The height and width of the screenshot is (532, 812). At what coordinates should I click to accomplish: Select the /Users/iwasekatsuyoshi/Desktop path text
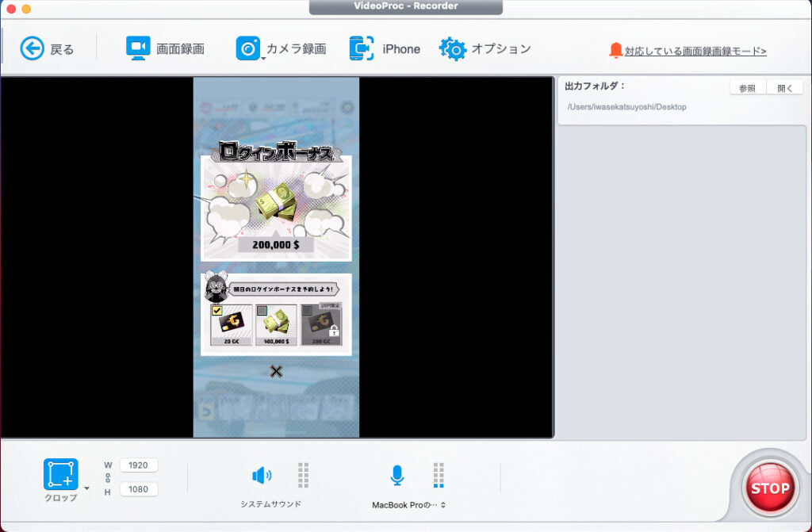tap(626, 107)
